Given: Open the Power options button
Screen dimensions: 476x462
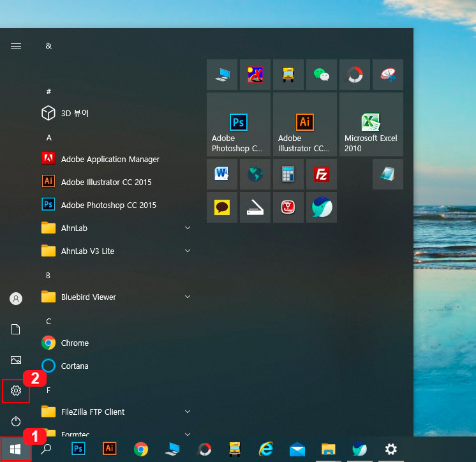Looking at the screenshot, I should click(x=16, y=421).
